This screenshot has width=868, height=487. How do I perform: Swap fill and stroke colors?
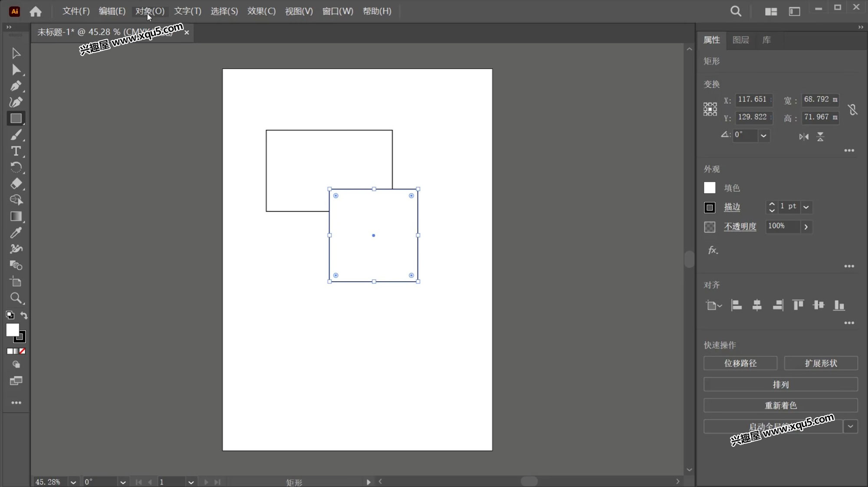pyautogui.click(x=24, y=316)
